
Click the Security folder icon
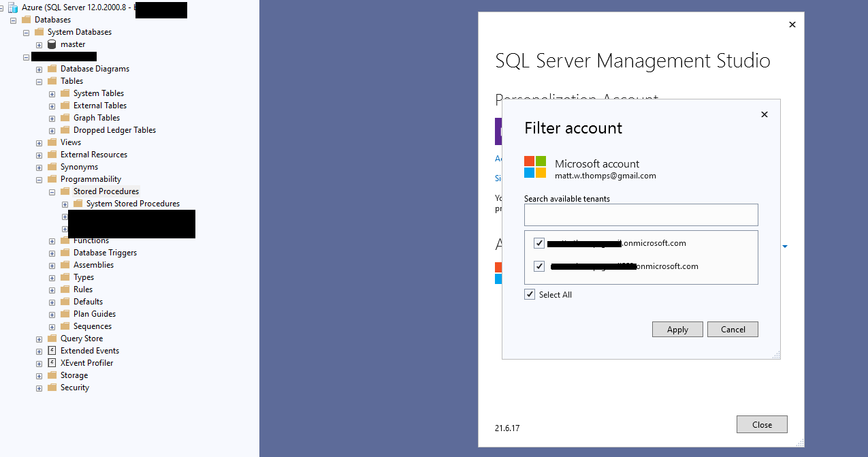(x=52, y=388)
